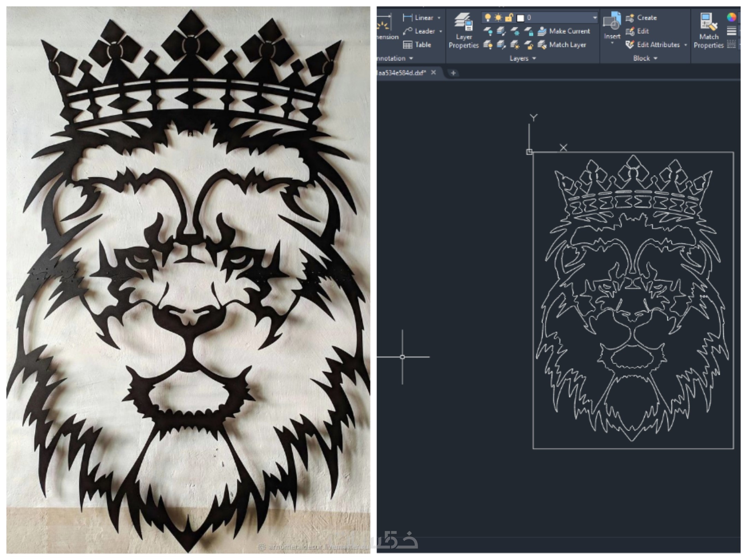Toggle layer 0 lock padlock icon
Viewport: 747px width, 560px height.
pos(509,17)
